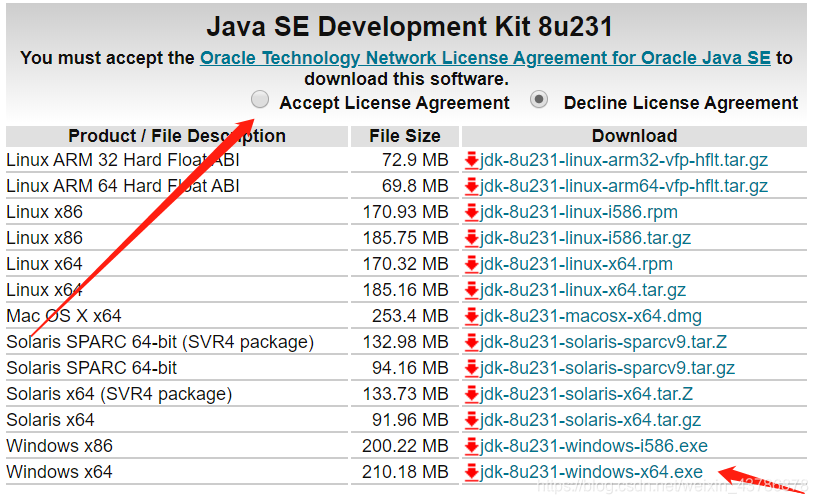Download jdk-8u231-solaris-x64.tar.Z
The image size is (818, 504).
(x=586, y=394)
